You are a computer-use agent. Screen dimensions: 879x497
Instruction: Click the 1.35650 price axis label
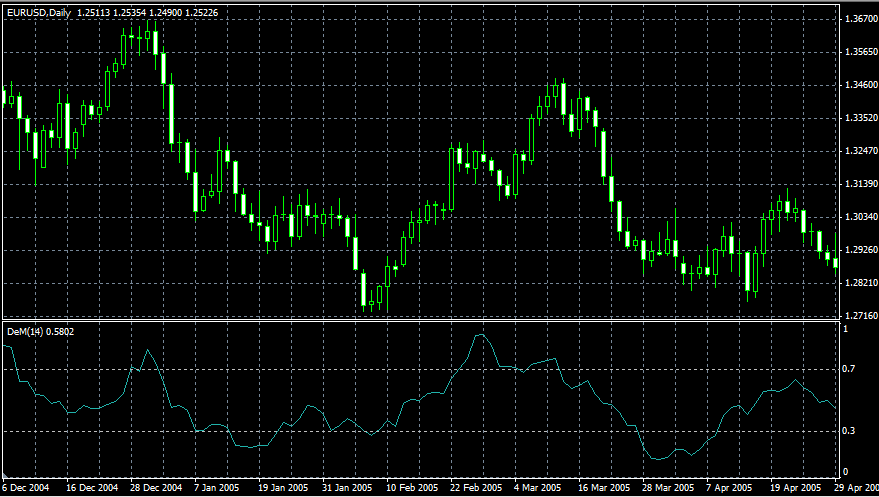pos(861,52)
